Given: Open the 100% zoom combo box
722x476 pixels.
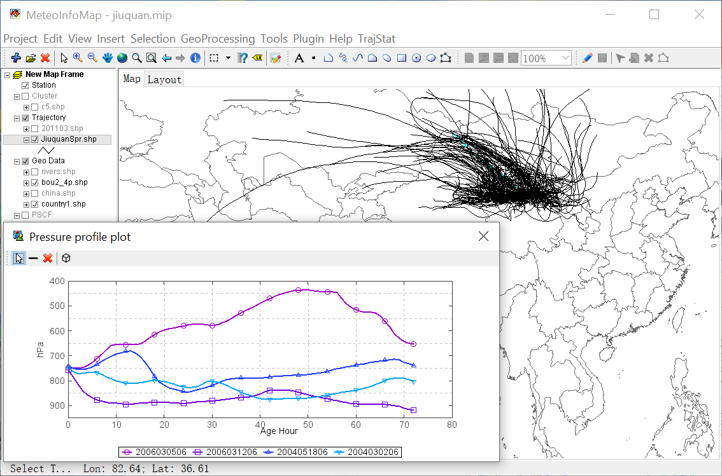Looking at the screenshot, I should coord(546,58).
